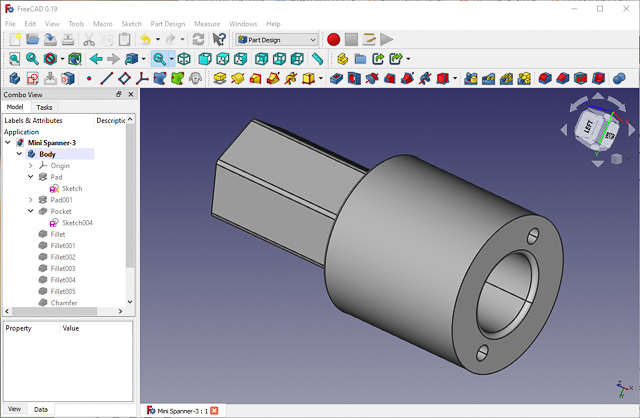
Task: Click the New document icon
Action: pyautogui.click(x=14, y=39)
